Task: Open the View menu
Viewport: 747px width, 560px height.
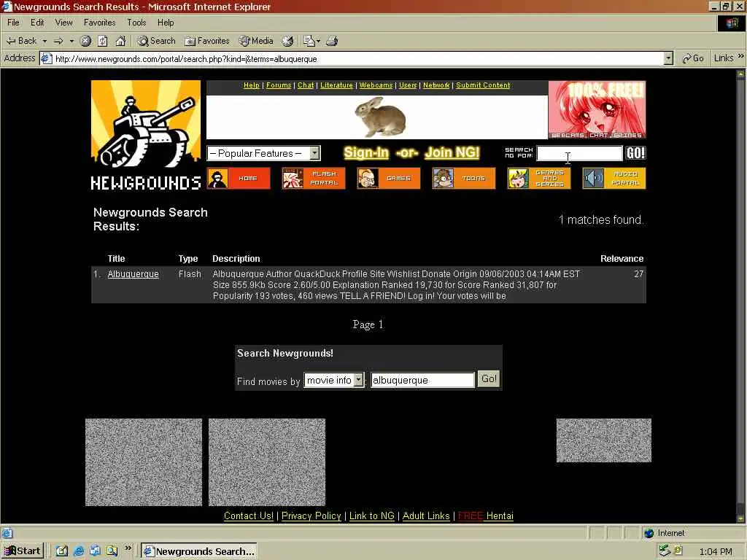Action: [64, 23]
